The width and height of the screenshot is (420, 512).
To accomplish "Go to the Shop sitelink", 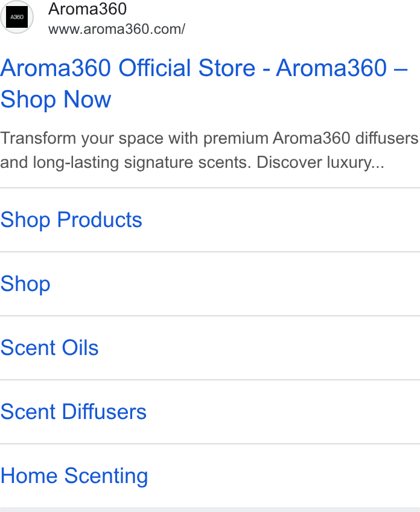I will coord(25,283).
